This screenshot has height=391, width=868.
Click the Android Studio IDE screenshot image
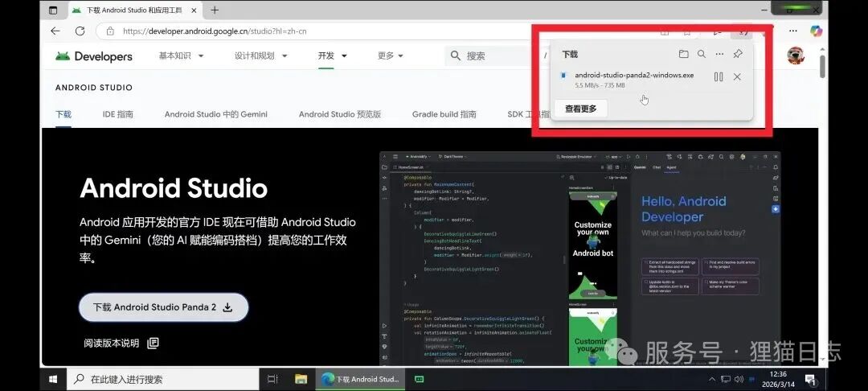[x=579, y=258]
